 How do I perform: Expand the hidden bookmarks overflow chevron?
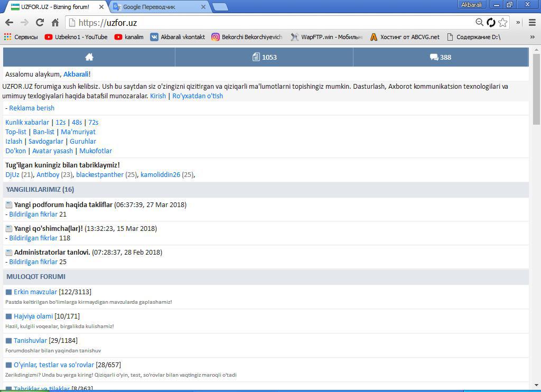(532, 37)
